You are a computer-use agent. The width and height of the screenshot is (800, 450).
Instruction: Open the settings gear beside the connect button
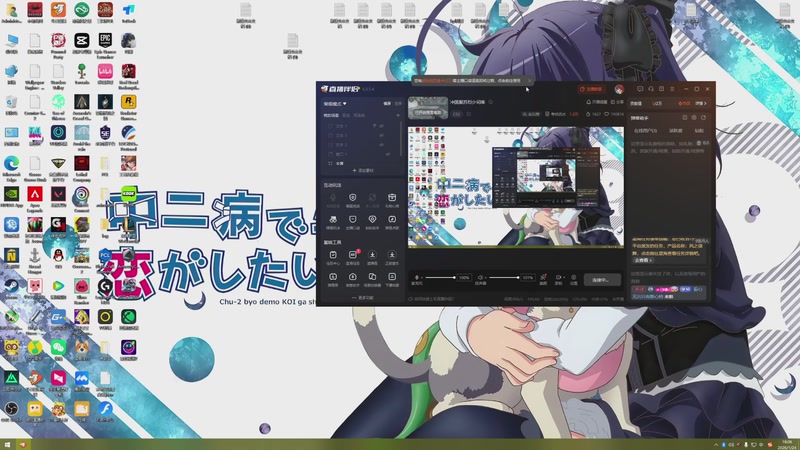pyautogui.click(x=573, y=278)
